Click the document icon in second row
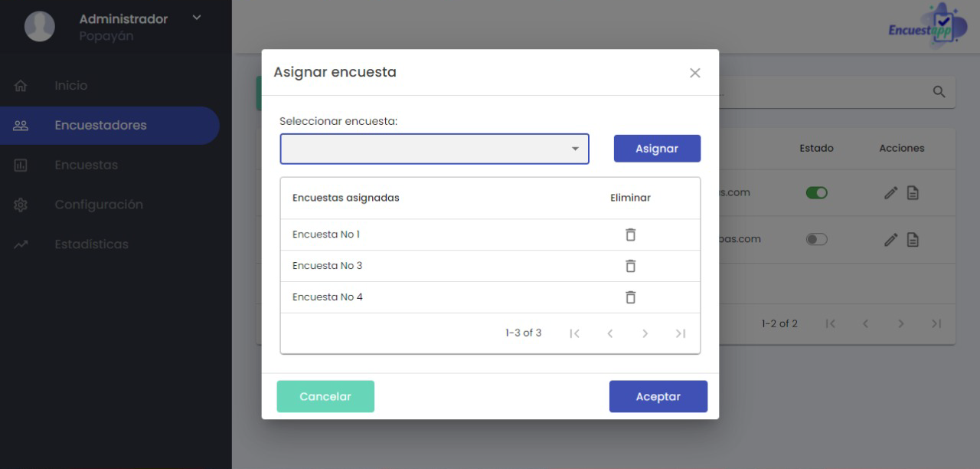The image size is (980, 469). click(x=913, y=240)
